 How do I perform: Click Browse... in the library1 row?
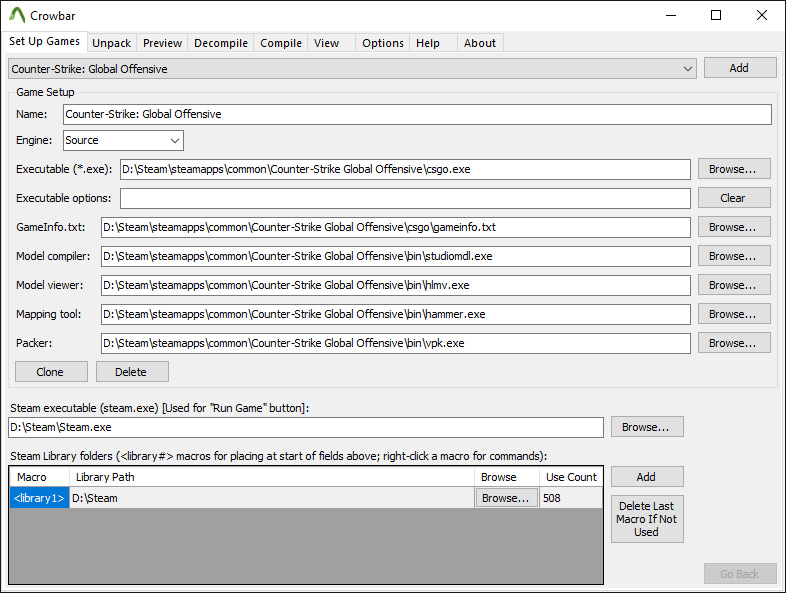[506, 498]
